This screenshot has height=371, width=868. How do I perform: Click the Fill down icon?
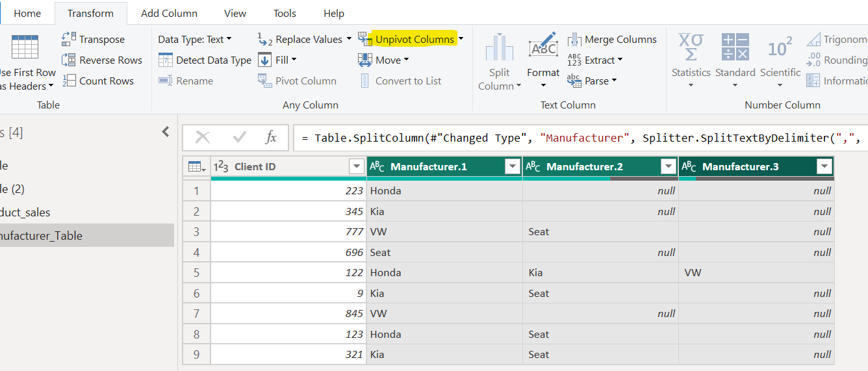pos(264,60)
